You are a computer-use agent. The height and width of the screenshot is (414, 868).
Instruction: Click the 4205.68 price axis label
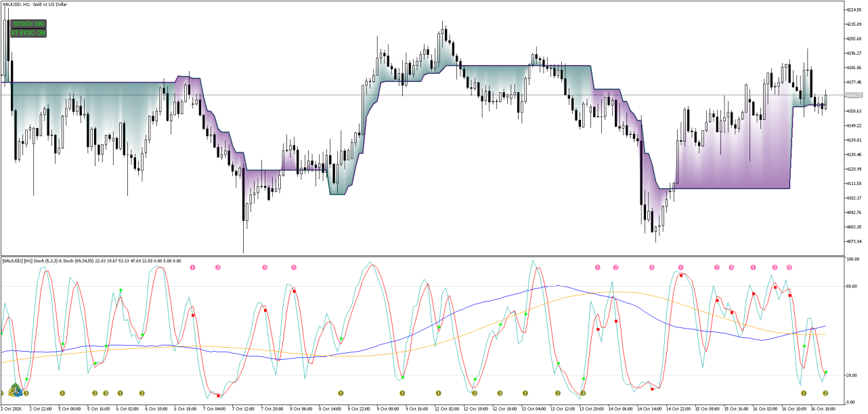point(854,39)
